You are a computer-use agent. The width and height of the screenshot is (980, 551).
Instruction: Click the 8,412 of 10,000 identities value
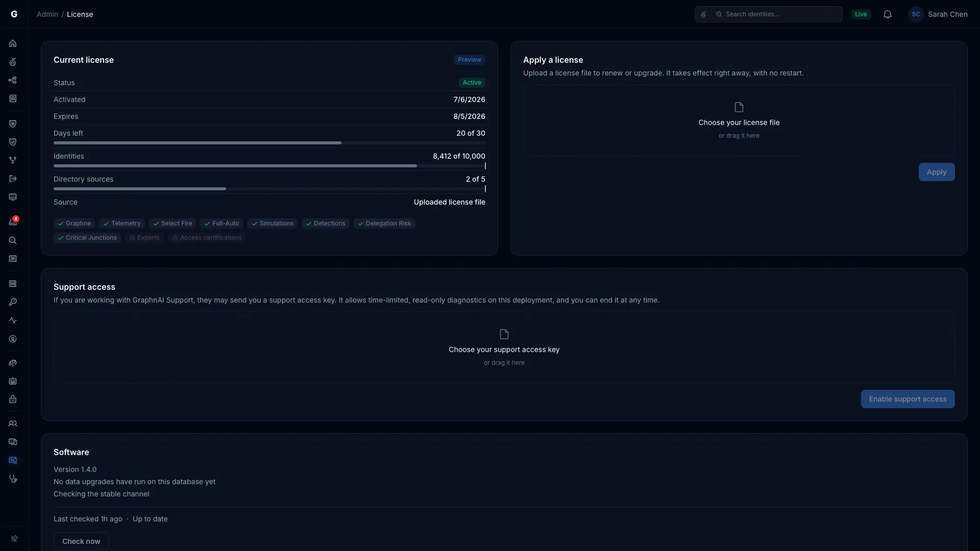459,156
